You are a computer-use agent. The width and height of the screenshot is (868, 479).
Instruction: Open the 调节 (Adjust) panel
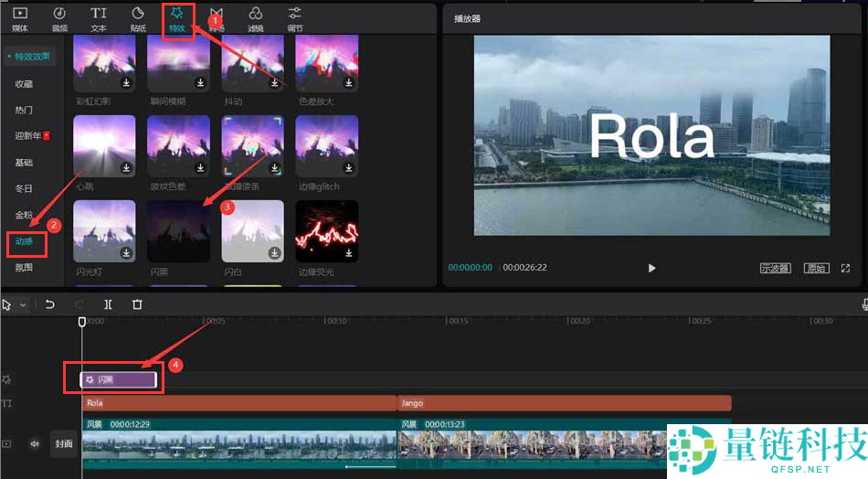pos(294,18)
